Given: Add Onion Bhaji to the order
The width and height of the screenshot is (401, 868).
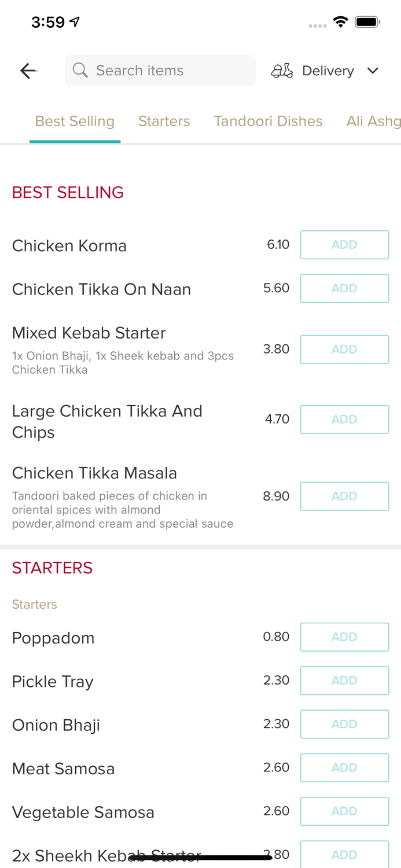Looking at the screenshot, I should coord(344,724).
